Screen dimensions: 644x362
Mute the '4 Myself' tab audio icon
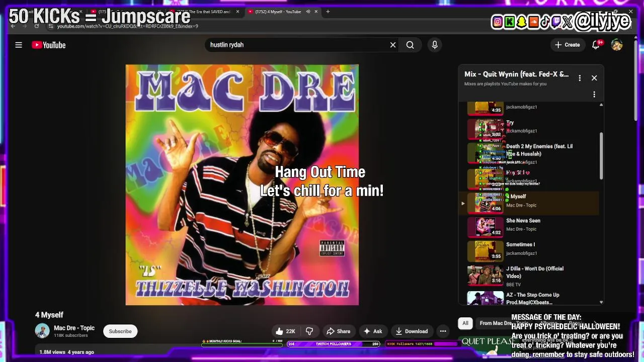pos(308,12)
